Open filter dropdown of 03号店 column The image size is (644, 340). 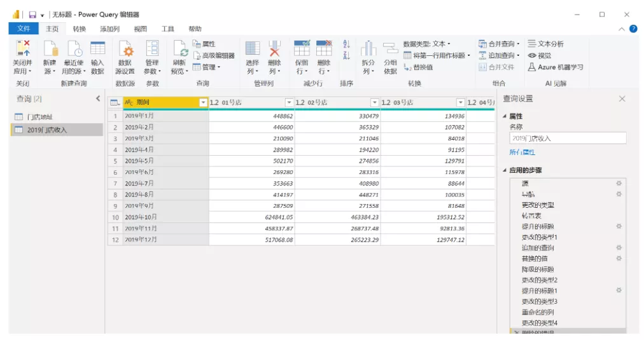pos(461,102)
